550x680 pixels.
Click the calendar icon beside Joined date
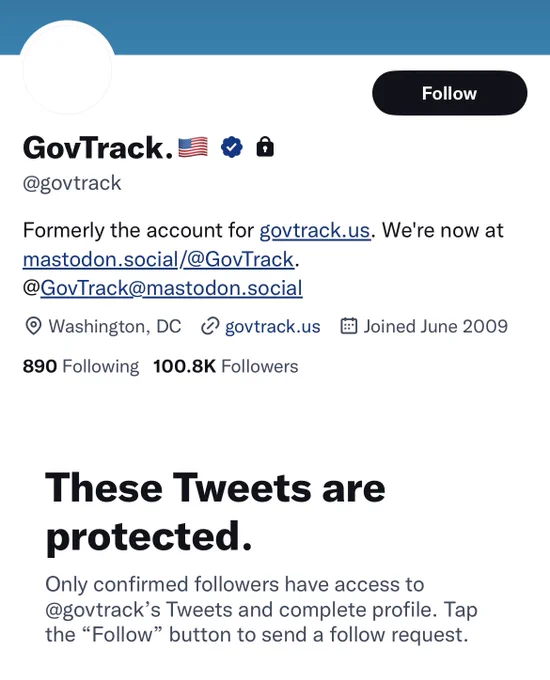click(349, 326)
